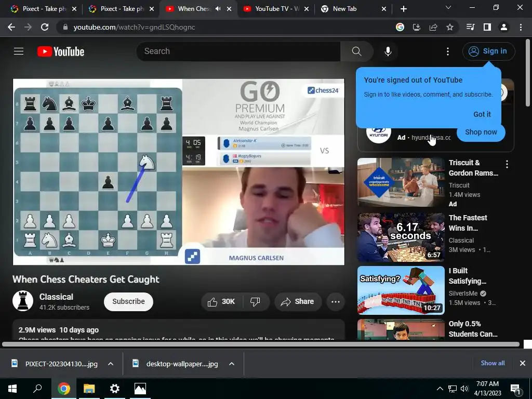Open the install/download page icon in address bar
Viewport: 532px width, 399px height.
(x=417, y=27)
